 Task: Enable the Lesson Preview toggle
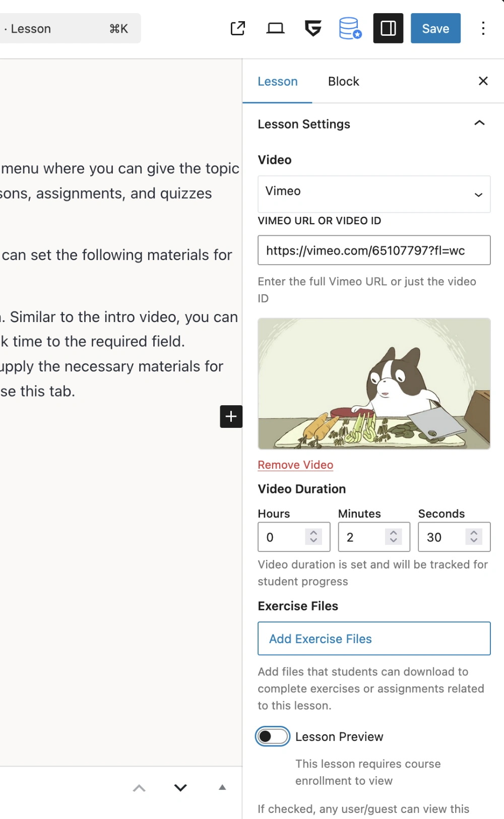point(272,736)
